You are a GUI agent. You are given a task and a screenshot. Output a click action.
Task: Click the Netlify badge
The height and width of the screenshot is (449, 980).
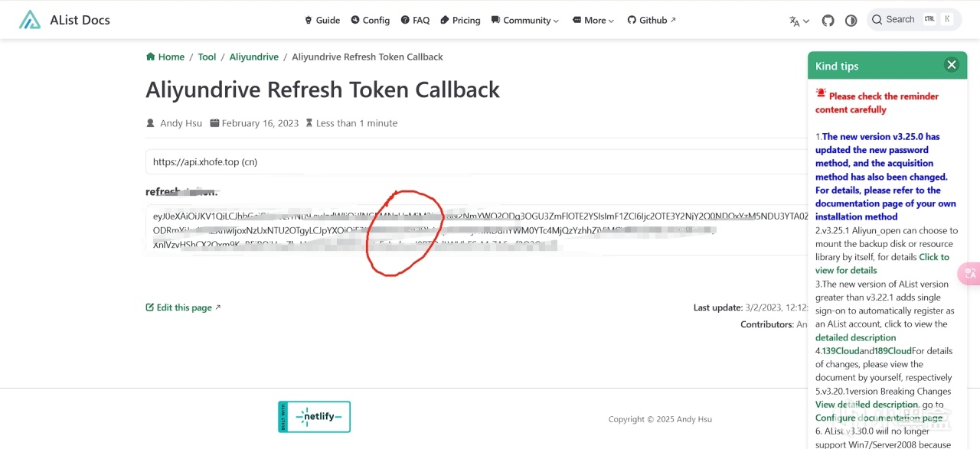click(314, 417)
